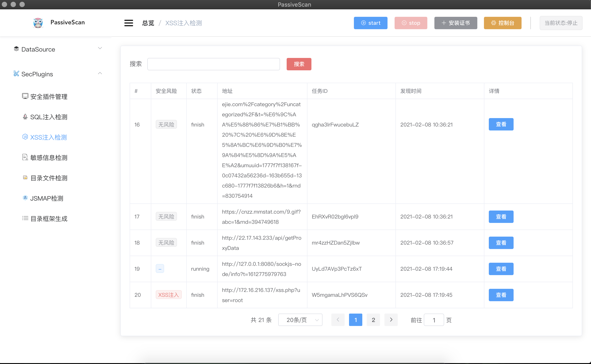Click the SQL注入检测 sidebar icon
The height and width of the screenshot is (364, 591).
[25, 117]
